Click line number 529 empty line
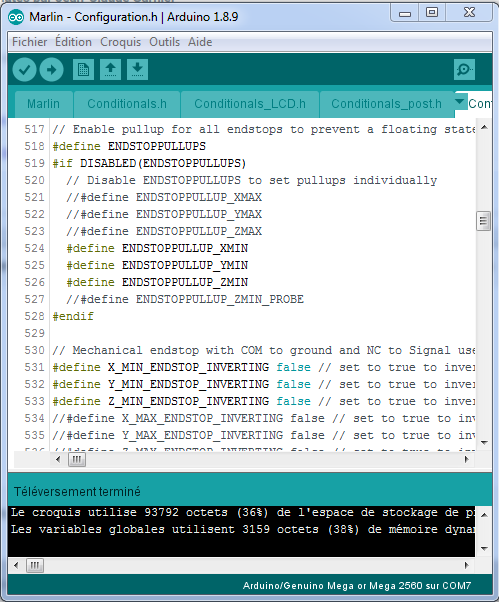This screenshot has width=499, height=602. click(35, 334)
